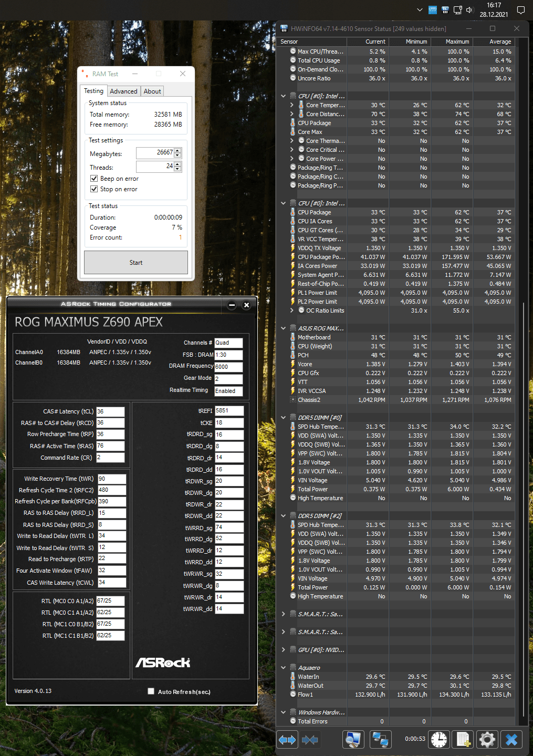Click the HWiNFO64 title bar app icon

click(284, 28)
